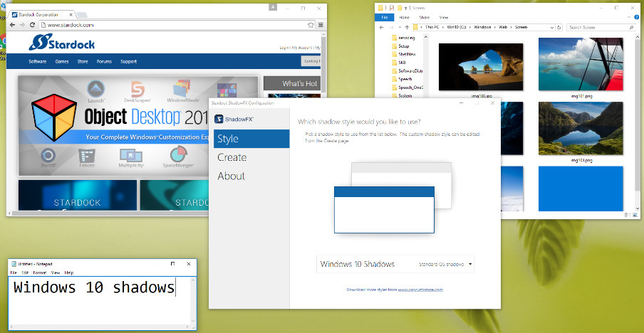Open the Store link on Stardock site

coord(83,61)
